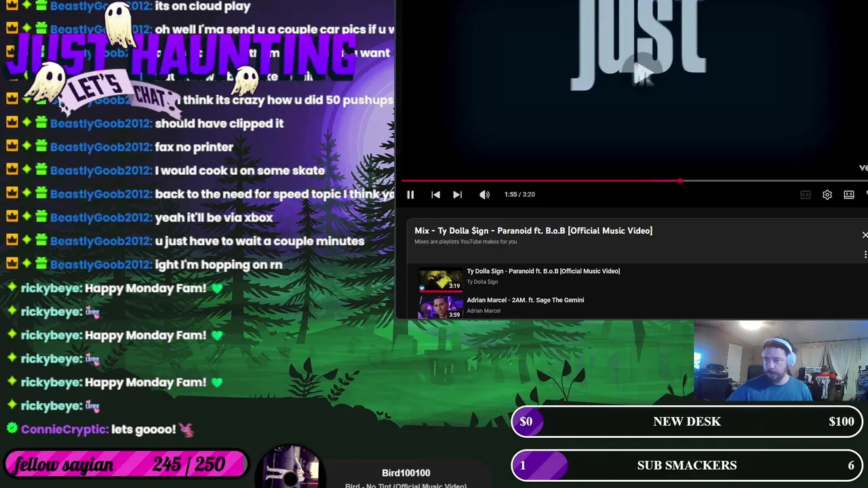Viewport: 868px width, 488px height.
Task: Click the crown badge beside 'fax no printer'
Action: 12,146
